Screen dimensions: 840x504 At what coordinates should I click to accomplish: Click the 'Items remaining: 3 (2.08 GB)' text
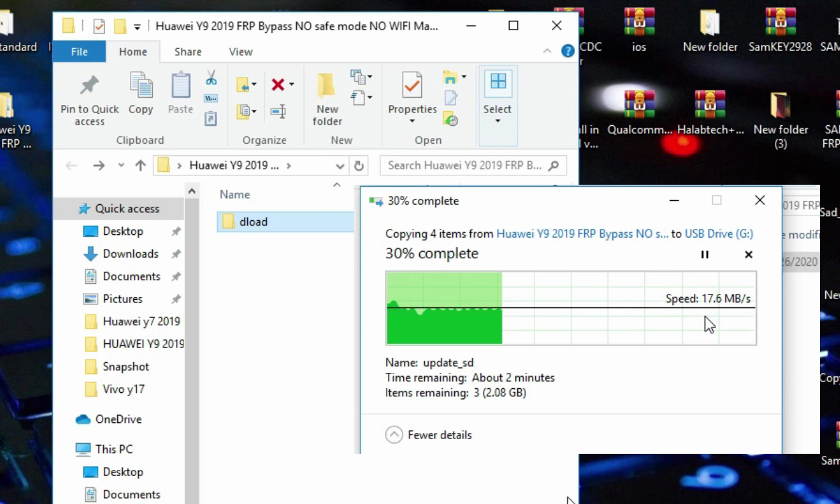point(456,393)
